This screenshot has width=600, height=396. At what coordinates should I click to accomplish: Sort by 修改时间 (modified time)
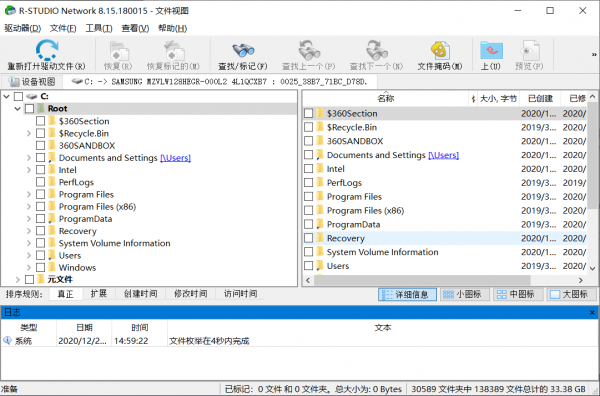click(x=191, y=294)
